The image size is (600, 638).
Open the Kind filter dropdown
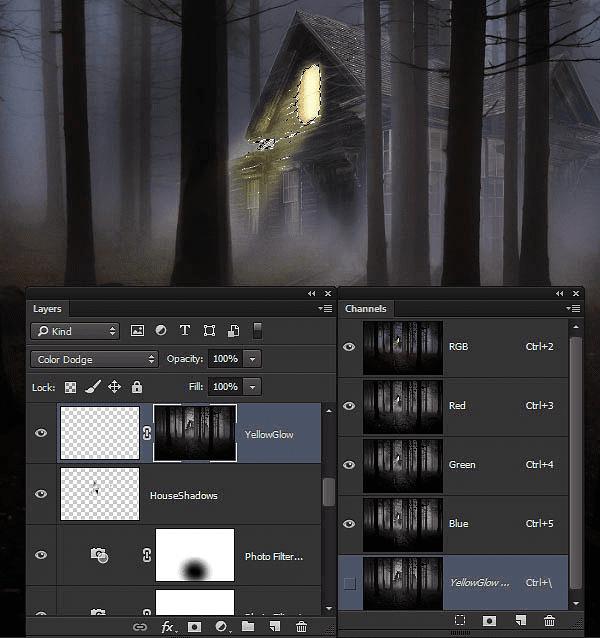pyautogui.click(x=75, y=331)
